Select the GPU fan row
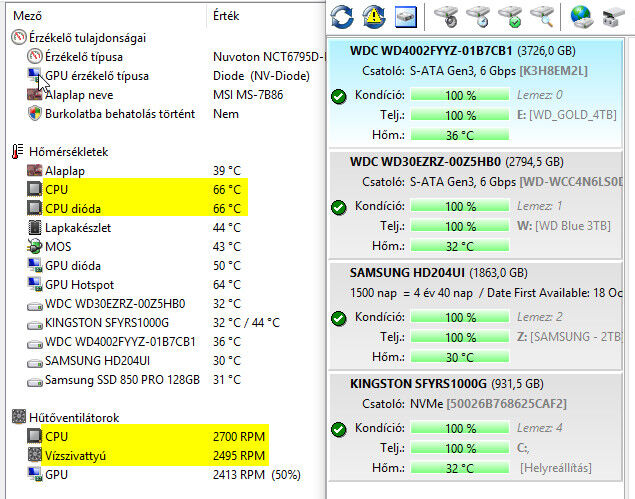635x499 pixels. [x=164, y=474]
